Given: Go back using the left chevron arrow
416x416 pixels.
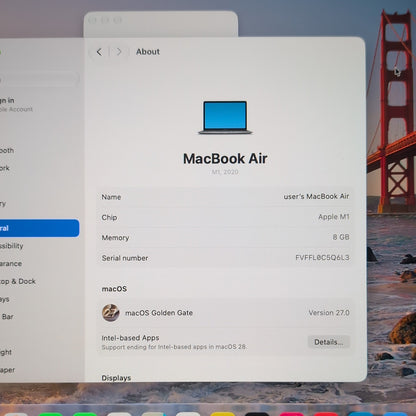Looking at the screenshot, I should point(99,52).
